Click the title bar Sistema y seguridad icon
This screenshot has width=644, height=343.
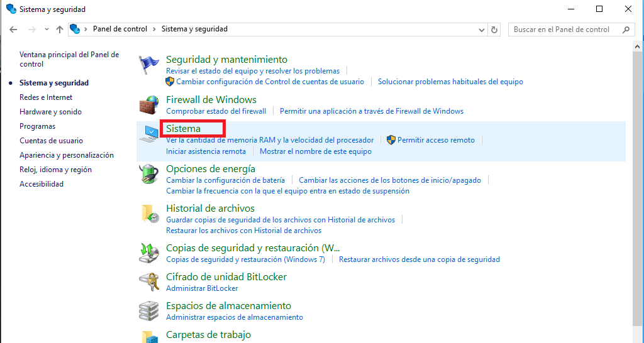coord(11,9)
